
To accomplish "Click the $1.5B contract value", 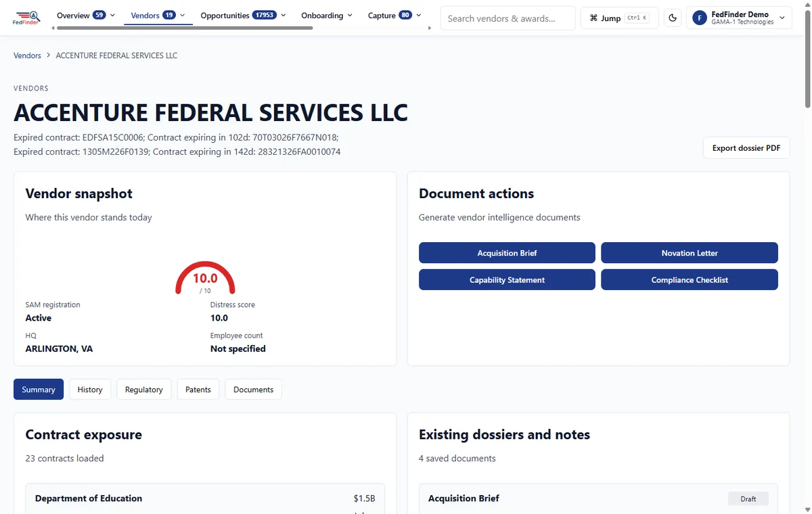I will click(364, 498).
